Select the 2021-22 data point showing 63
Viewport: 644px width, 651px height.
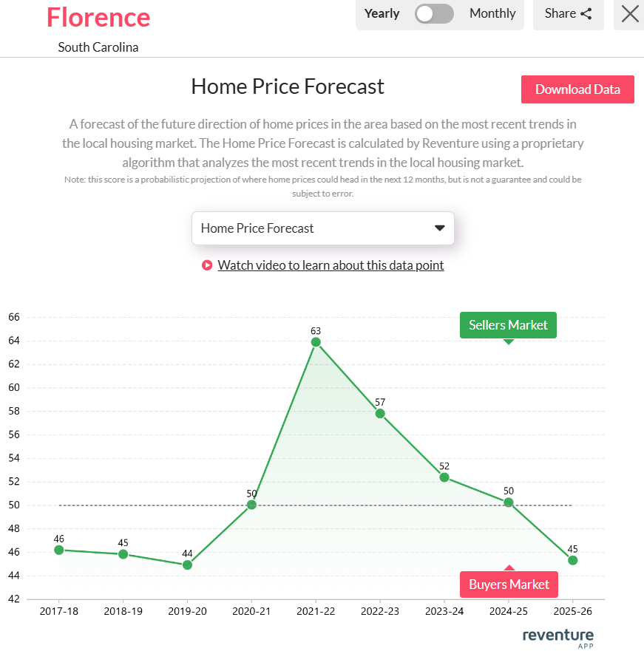(x=316, y=341)
